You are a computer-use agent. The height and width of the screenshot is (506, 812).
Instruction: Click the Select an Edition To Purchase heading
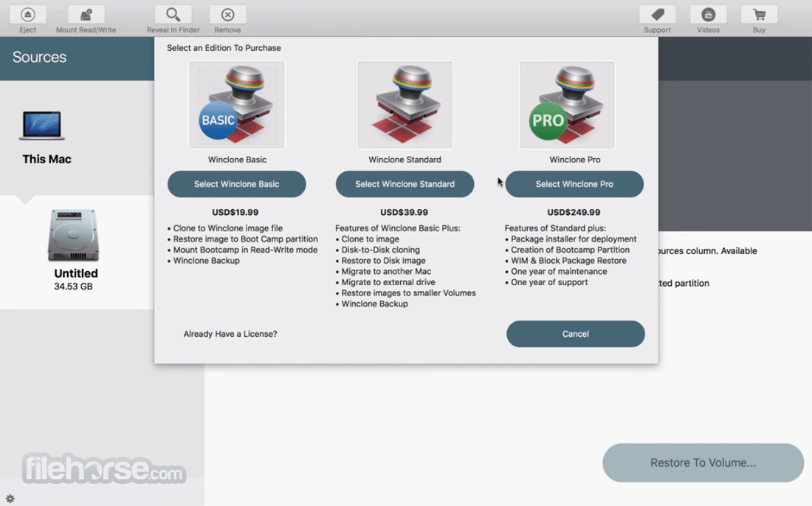pyautogui.click(x=224, y=48)
